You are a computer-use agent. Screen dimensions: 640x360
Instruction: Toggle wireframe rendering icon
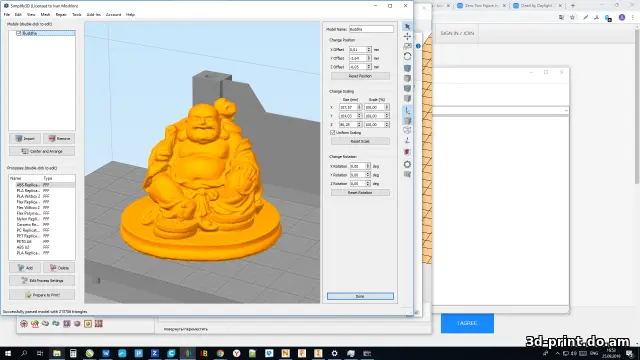pos(407,130)
